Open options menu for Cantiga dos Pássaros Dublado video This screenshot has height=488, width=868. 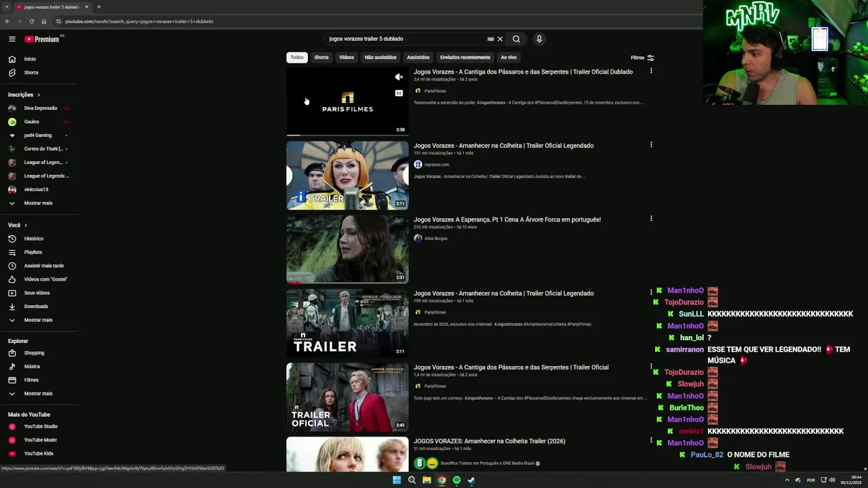(651, 71)
